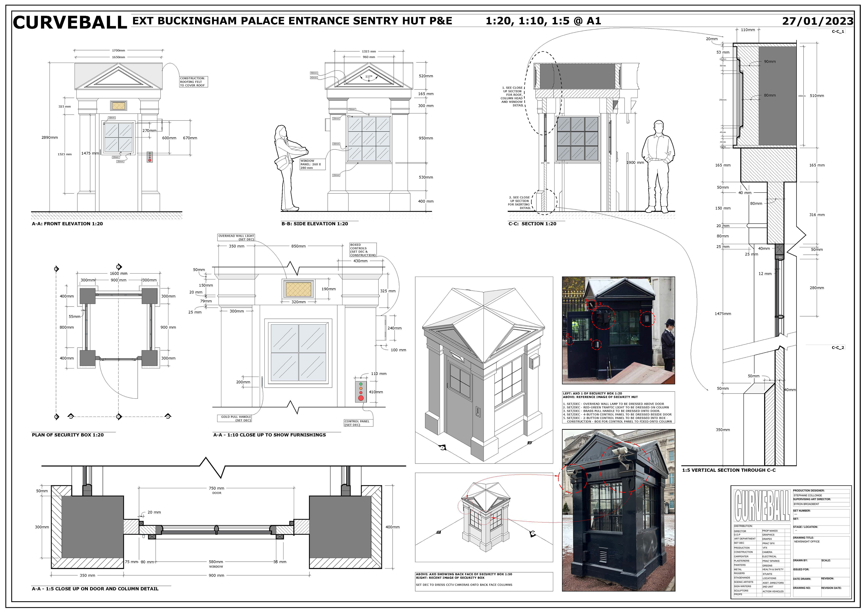The image size is (868, 613).
Task: Click the large CURVEBALL heading at top left
Action: [70, 23]
